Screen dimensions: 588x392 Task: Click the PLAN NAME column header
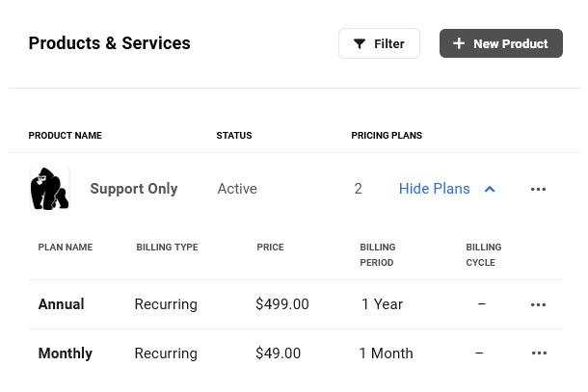[x=66, y=247]
